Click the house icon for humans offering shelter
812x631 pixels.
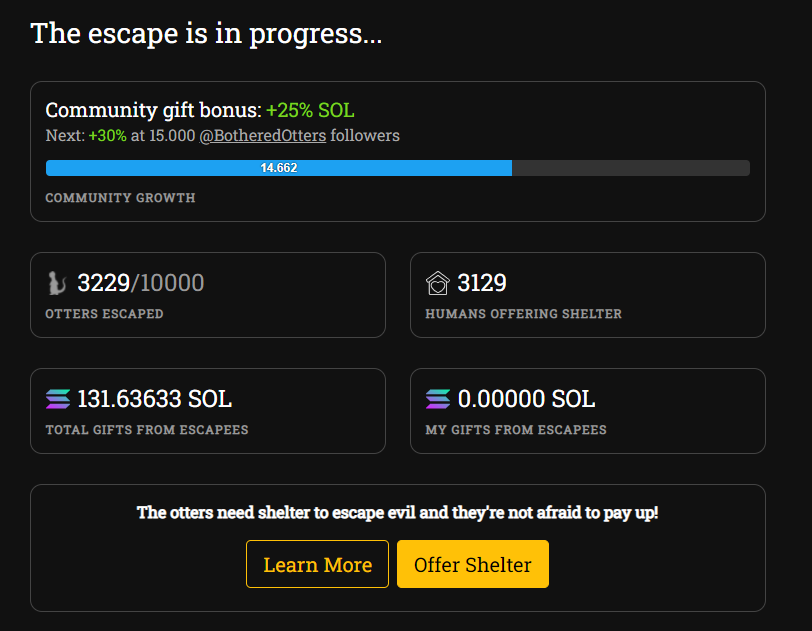[x=437, y=283]
